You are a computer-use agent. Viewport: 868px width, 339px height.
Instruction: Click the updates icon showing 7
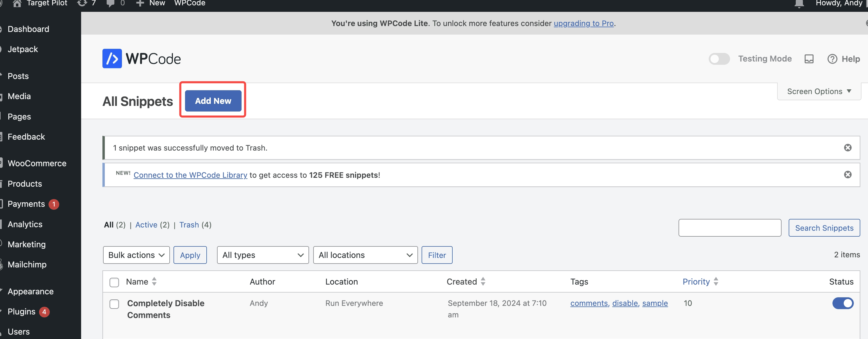click(82, 3)
